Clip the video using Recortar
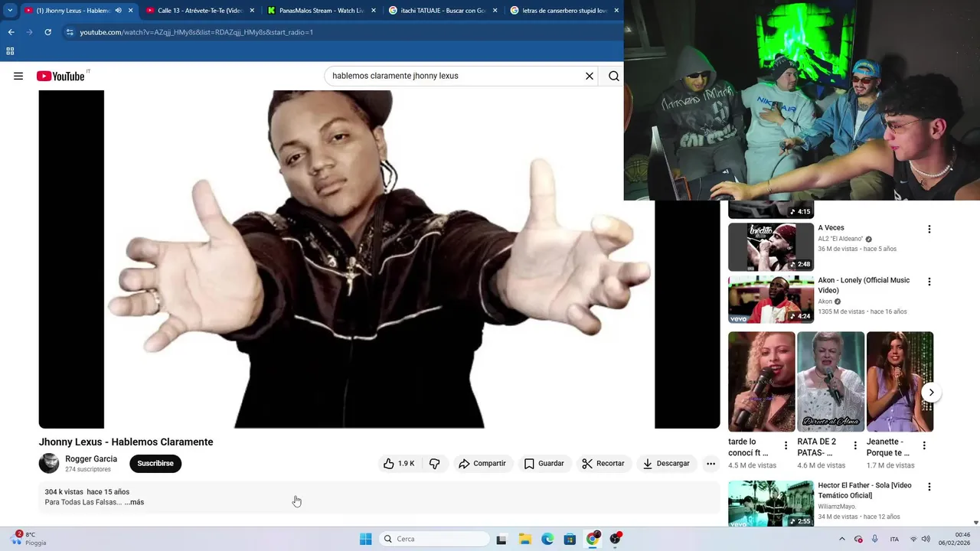Image resolution: width=980 pixels, height=551 pixels. (603, 463)
